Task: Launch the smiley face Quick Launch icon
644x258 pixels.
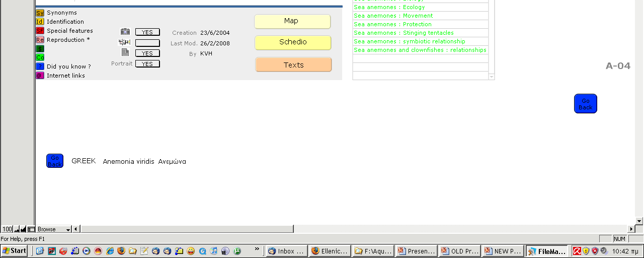Action: tap(191, 250)
